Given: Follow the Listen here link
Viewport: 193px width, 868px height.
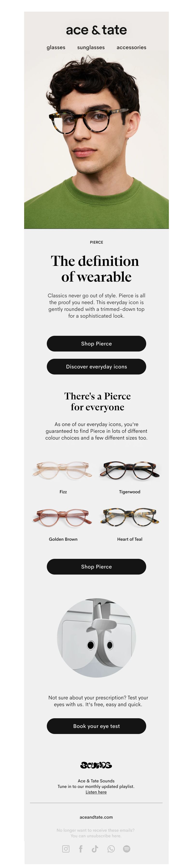Looking at the screenshot, I should click(x=96, y=792).
